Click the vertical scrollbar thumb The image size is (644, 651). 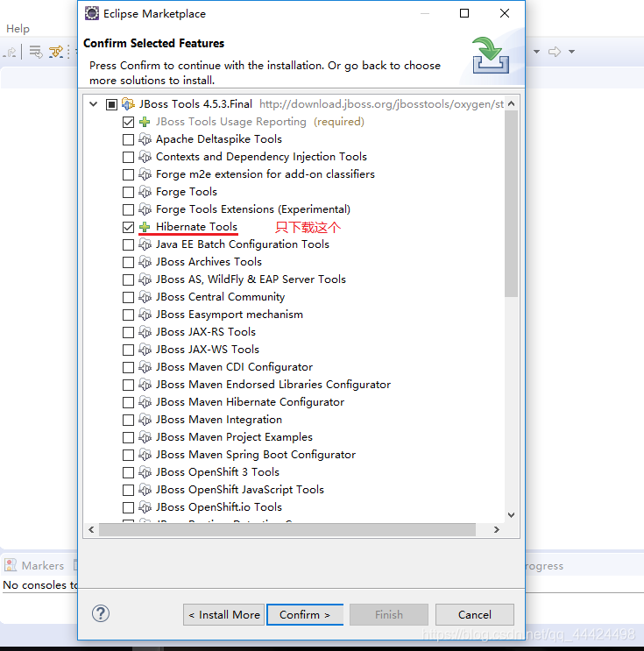point(512,203)
